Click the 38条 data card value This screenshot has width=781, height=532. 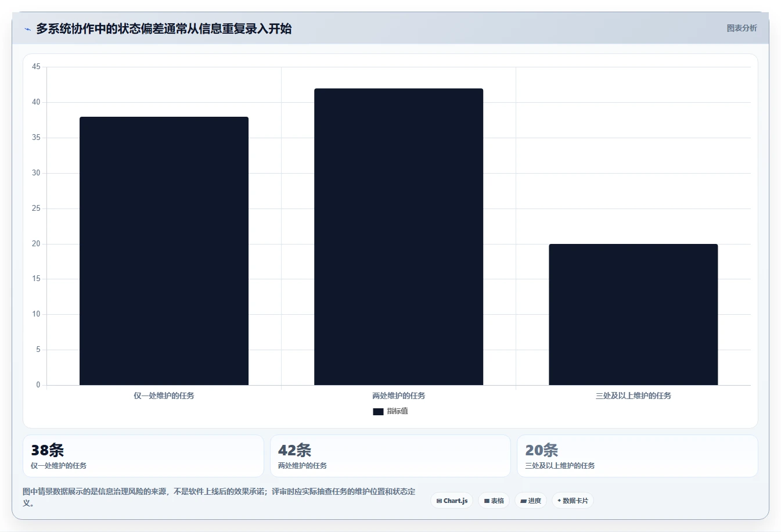[47, 450]
